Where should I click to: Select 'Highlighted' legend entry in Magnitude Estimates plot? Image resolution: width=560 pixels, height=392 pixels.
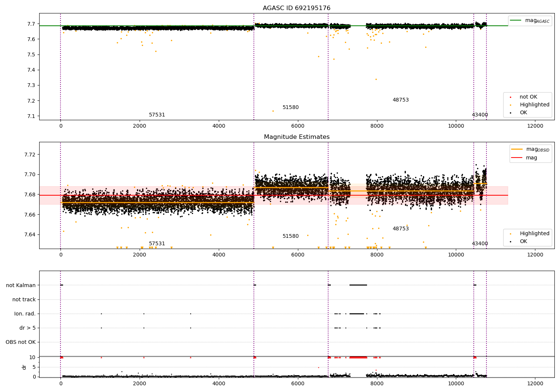[535, 234]
